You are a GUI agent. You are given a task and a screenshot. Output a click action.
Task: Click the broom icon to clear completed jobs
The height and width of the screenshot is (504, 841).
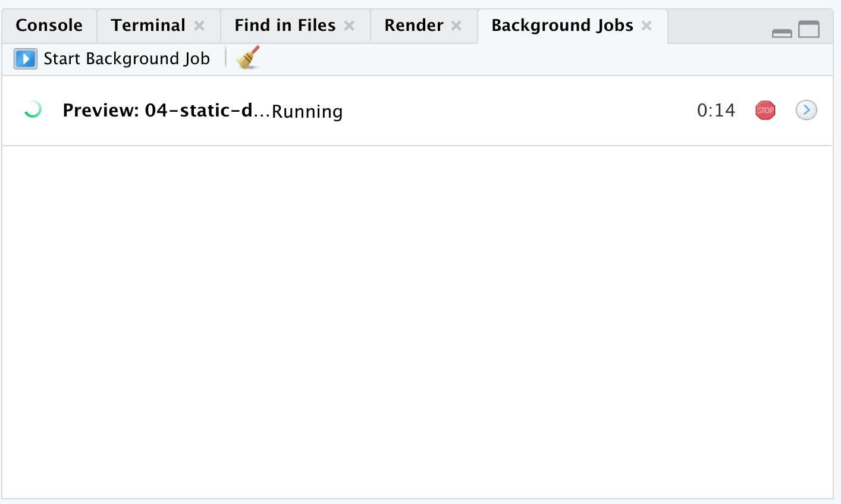tap(248, 58)
